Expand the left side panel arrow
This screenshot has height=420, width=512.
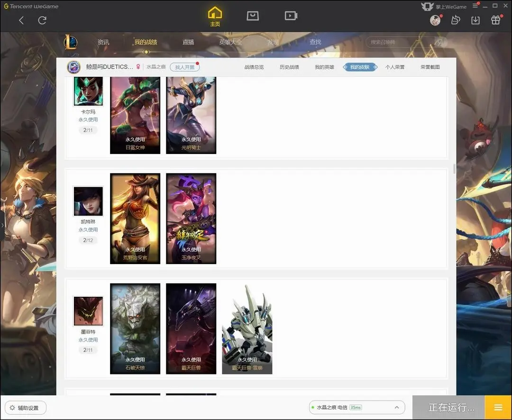click(x=2, y=225)
